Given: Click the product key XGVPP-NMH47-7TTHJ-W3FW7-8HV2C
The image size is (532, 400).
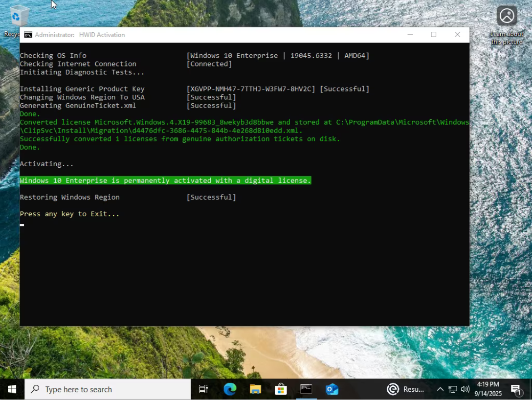Looking at the screenshot, I should (251, 89).
